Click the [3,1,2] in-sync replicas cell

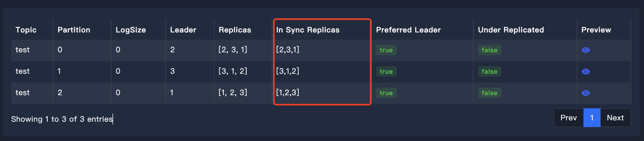288,71
